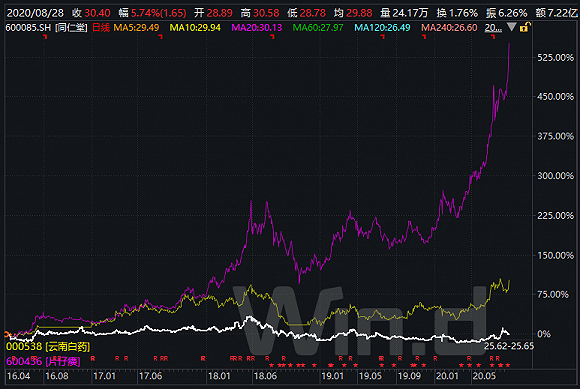580x389 pixels.
Task: Click the 日线 daily period label
Action: tap(101, 28)
